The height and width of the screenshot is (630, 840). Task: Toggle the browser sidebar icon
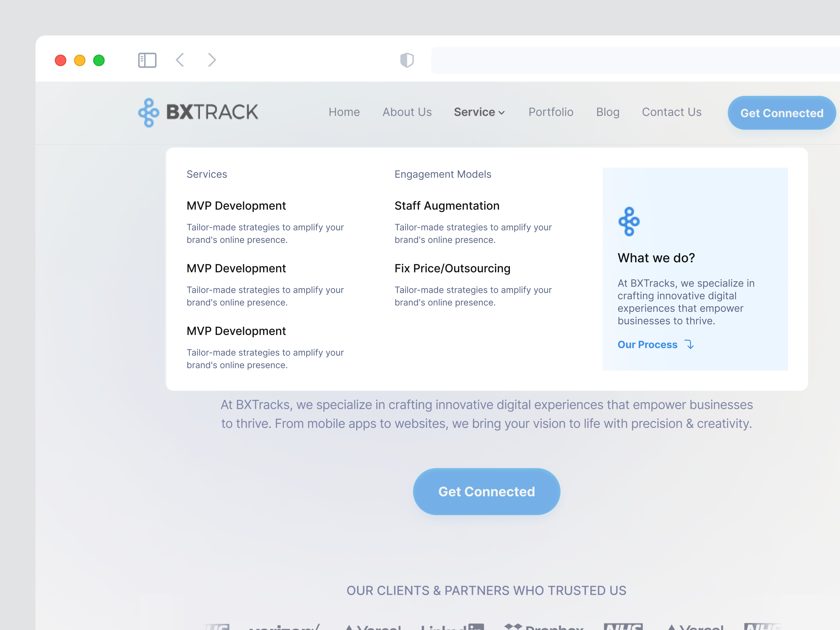point(147,60)
